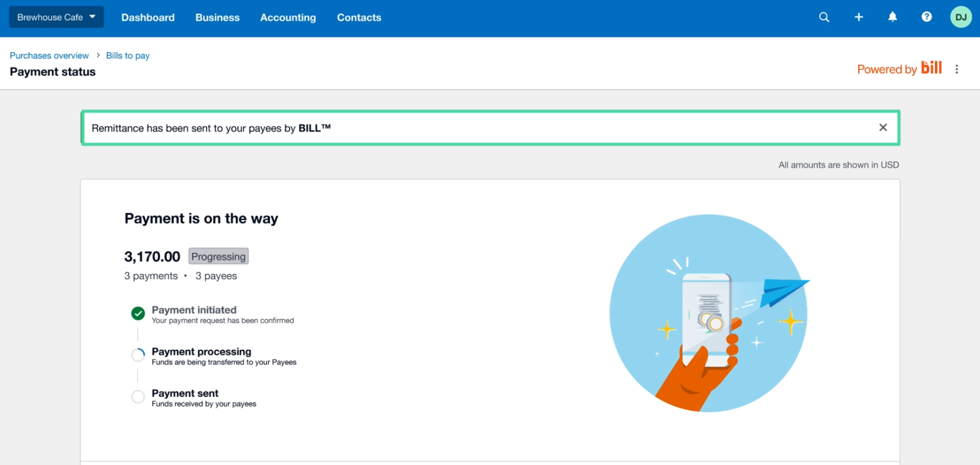Open the help question mark icon
The image size is (980, 465).
927,17
